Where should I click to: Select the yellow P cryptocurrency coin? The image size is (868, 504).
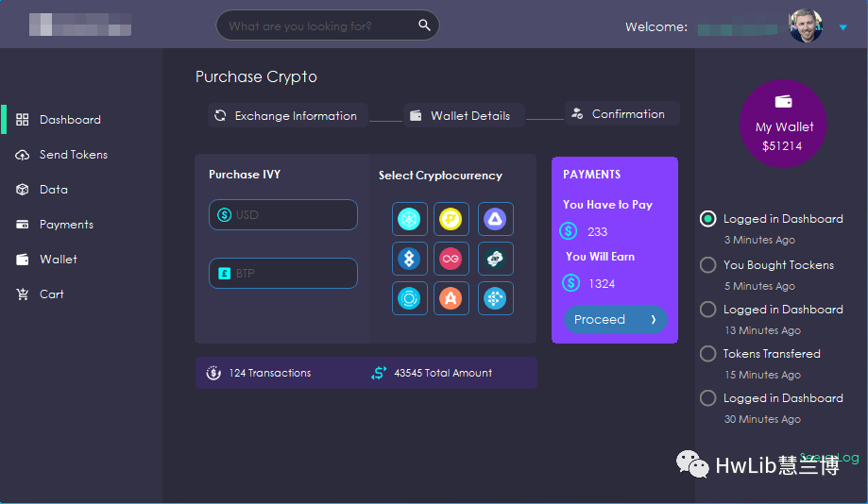[x=451, y=219]
